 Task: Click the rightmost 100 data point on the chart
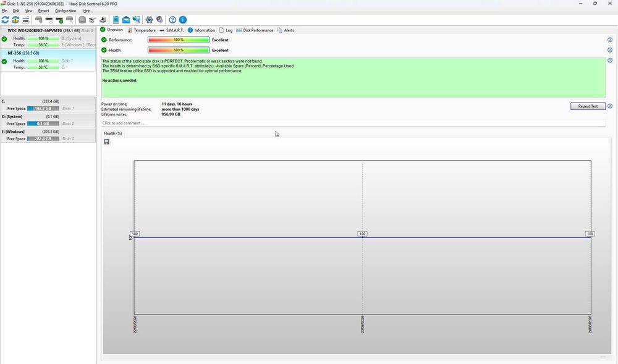(590, 234)
